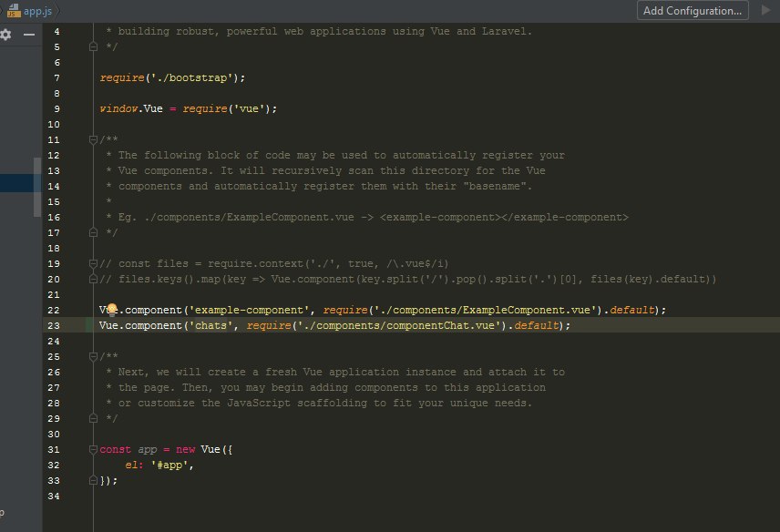The width and height of the screenshot is (780, 532).
Task: Open the app.js breadcrumb file icon
Action: point(14,10)
